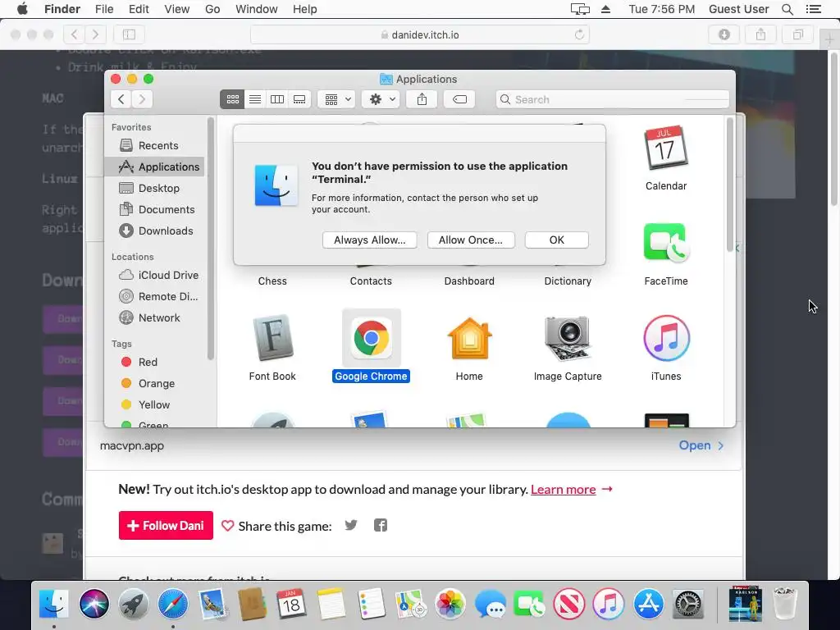
Task: Select Remote Disc in sidebar
Action: tap(154, 297)
